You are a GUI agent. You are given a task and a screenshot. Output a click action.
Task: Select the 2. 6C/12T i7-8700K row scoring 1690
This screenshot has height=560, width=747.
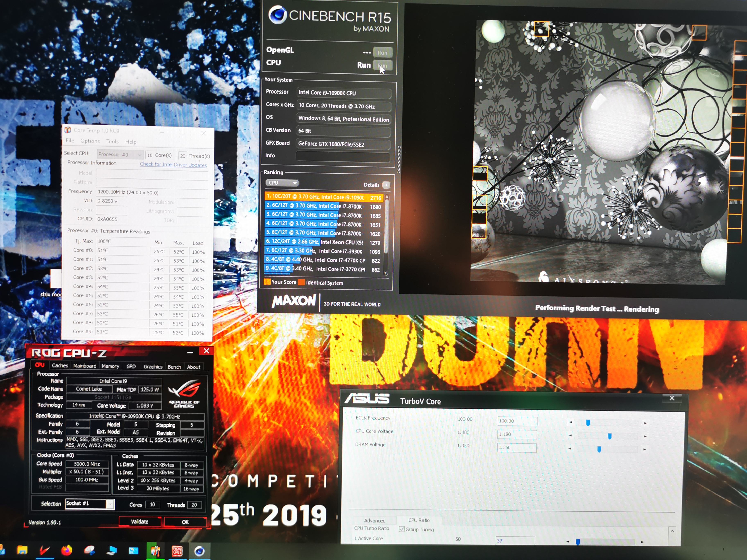point(323,206)
